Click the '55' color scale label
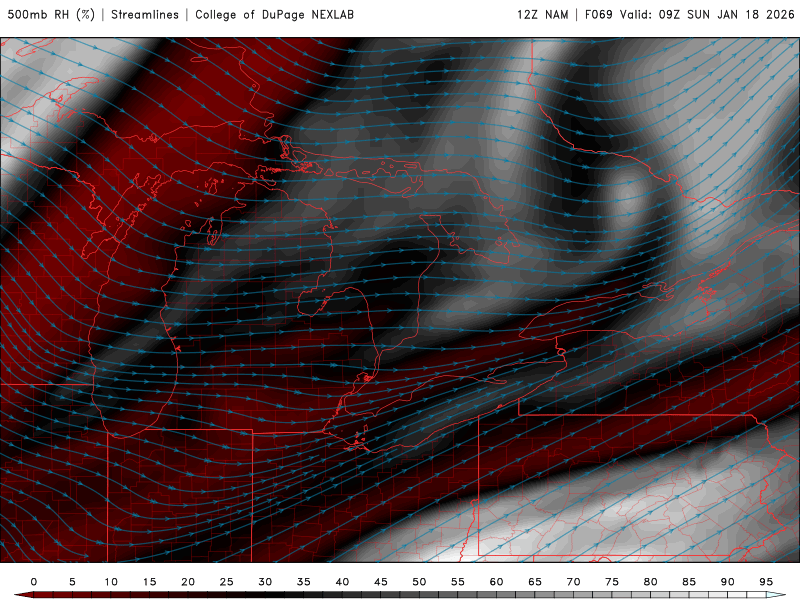800x600 pixels. point(458,582)
